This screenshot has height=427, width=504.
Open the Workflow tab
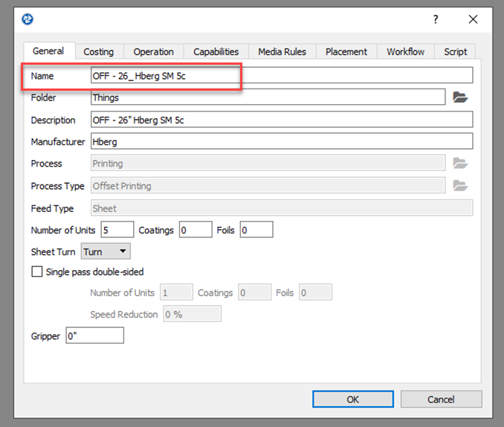(x=405, y=52)
